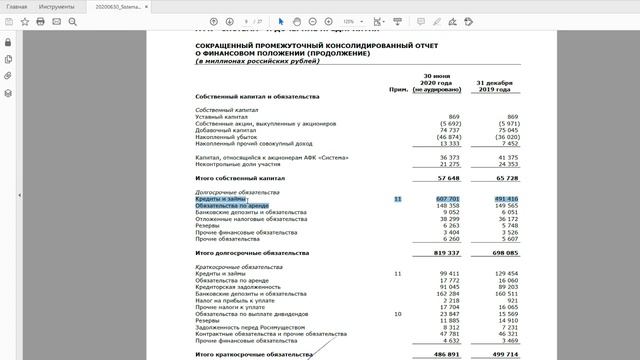
Task: Click the scrolling mode toolbar icon
Action: (397, 22)
